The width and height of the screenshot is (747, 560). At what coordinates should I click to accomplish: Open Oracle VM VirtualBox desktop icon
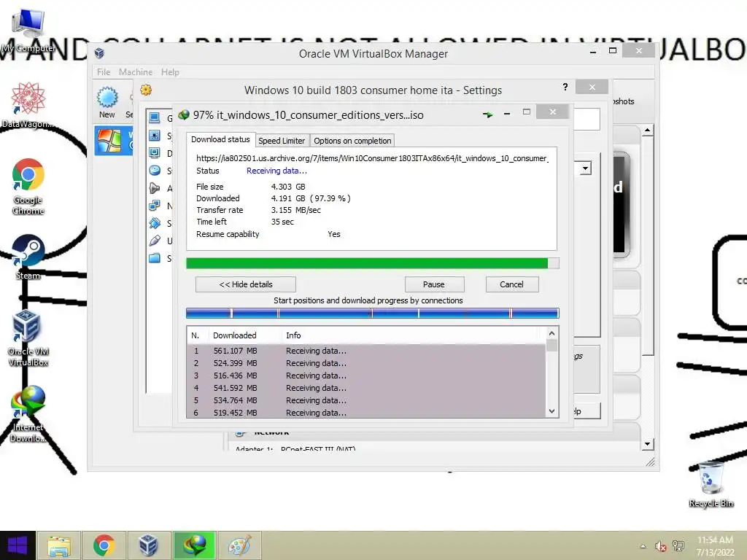tap(28, 338)
